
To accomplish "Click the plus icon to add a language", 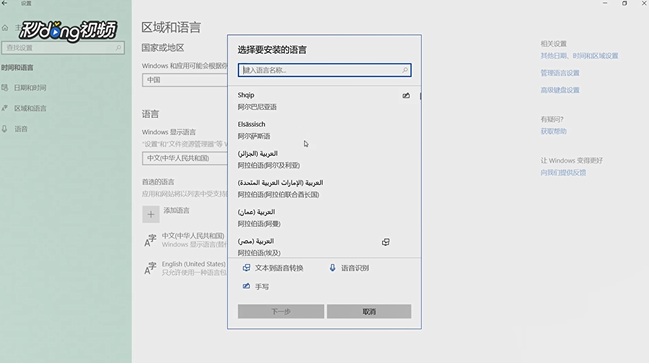I will pyautogui.click(x=151, y=214).
